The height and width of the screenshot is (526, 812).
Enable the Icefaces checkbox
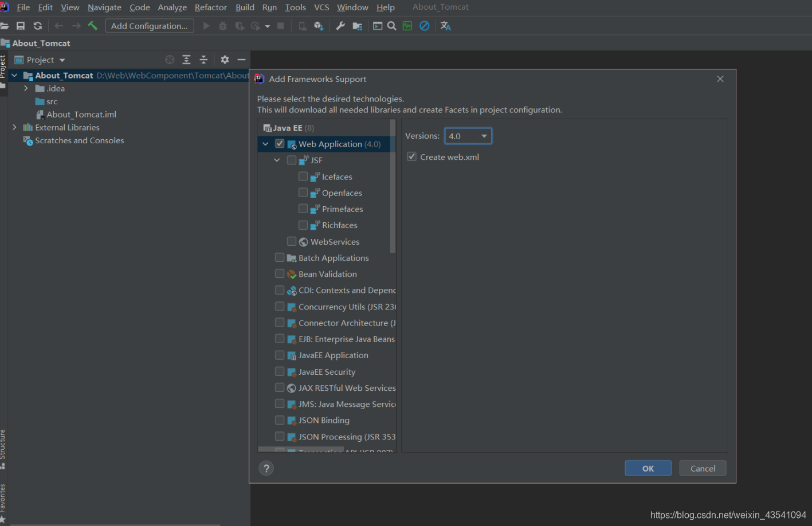tap(303, 176)
